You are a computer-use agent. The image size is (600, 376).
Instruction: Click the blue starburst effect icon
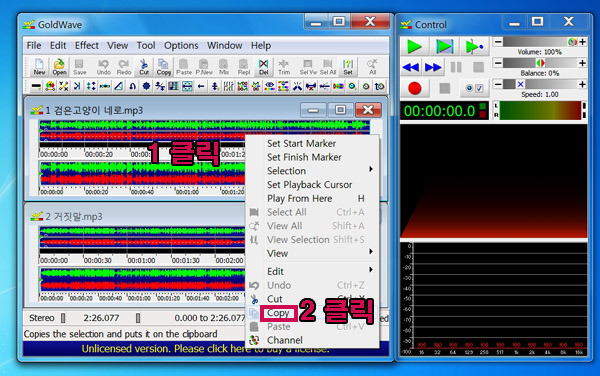pyautogui.click(x=146, y=86)
